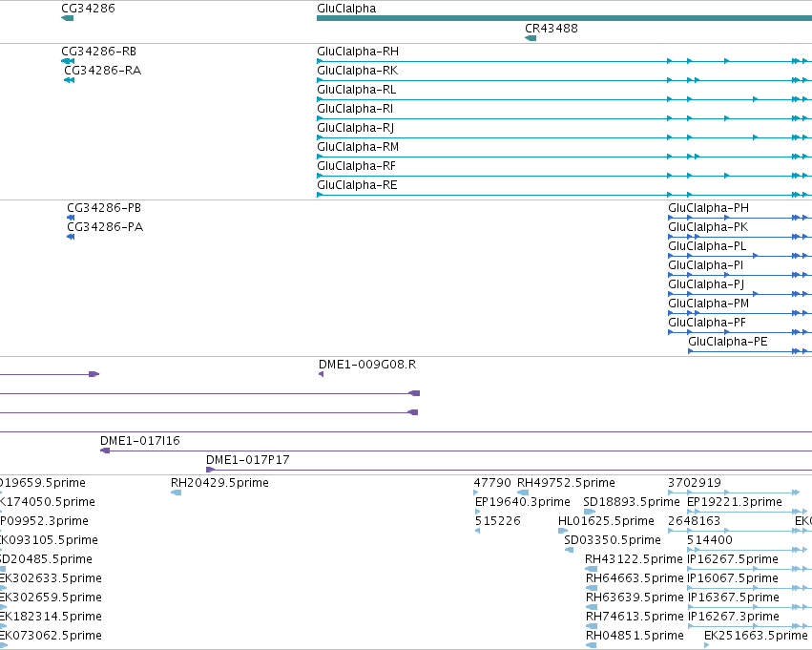This screenshot has height=650, width=812.
Task: Click the HL01625.5prime arrow glyph
Action: (x=563, y=531)
